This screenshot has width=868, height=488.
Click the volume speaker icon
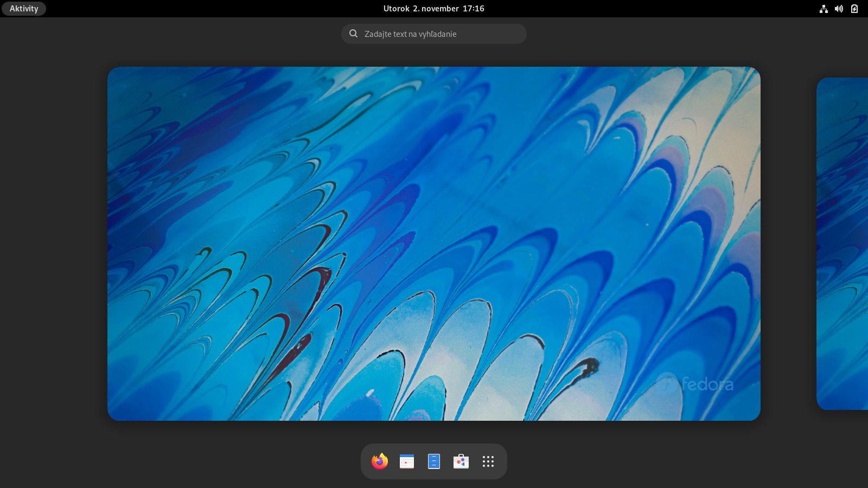point(839,9)
